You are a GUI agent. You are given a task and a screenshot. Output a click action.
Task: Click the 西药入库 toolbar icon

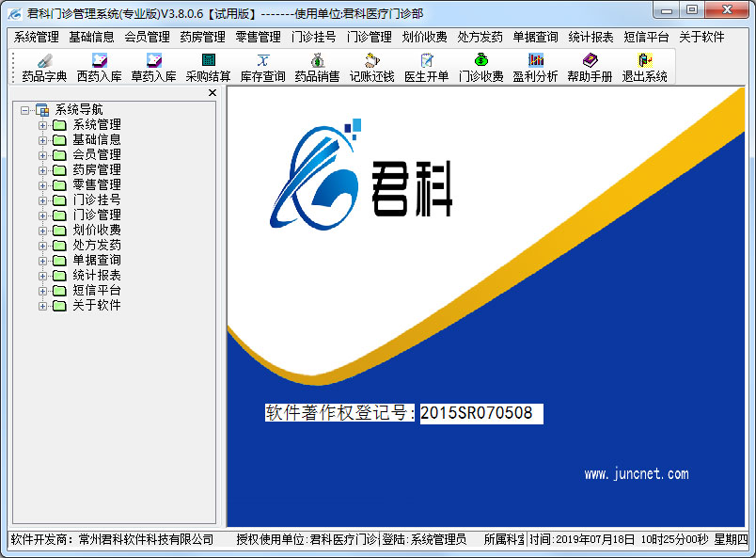[100, 60]
